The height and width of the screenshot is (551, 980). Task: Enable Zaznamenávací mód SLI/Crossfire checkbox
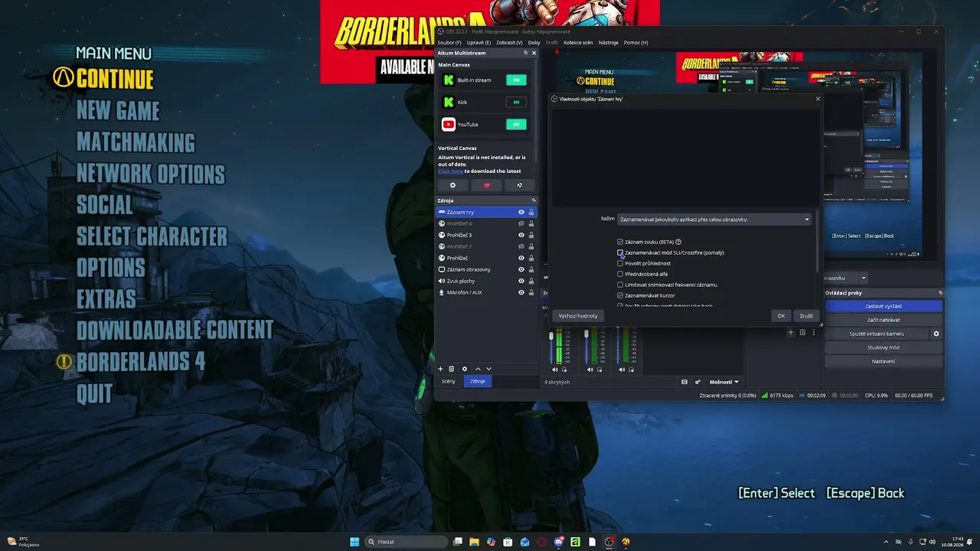tap(620, 253)
